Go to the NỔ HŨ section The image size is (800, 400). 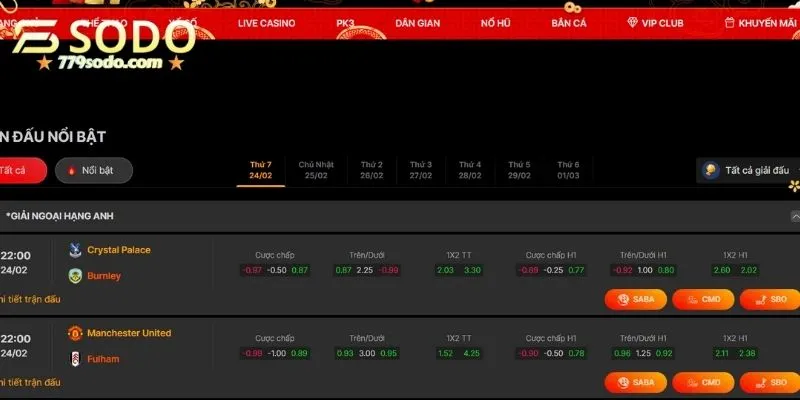495,23
